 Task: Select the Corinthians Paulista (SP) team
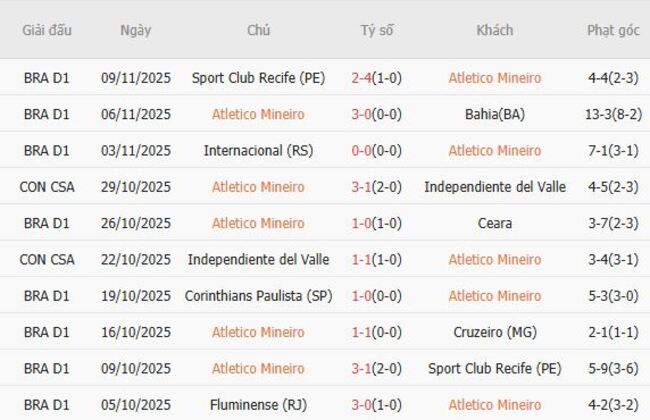click(x=258, y=296)
